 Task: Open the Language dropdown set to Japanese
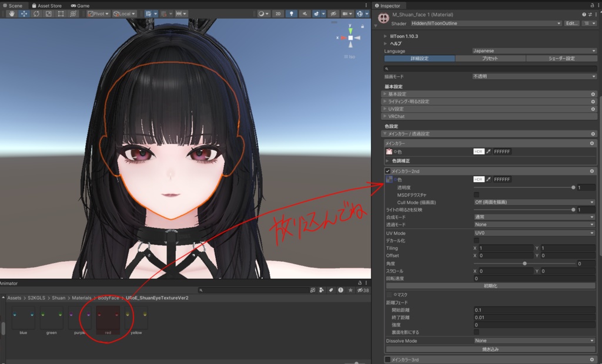coord(534,51)
